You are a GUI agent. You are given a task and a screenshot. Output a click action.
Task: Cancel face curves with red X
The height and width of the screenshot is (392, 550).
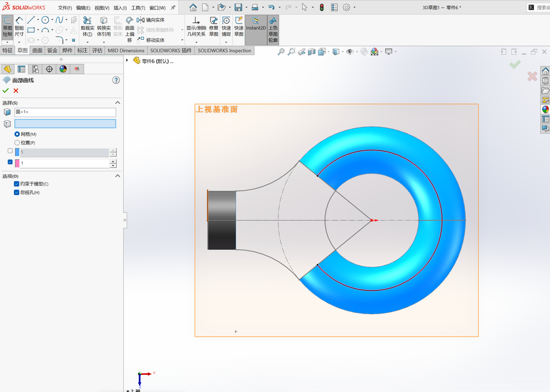16,91
